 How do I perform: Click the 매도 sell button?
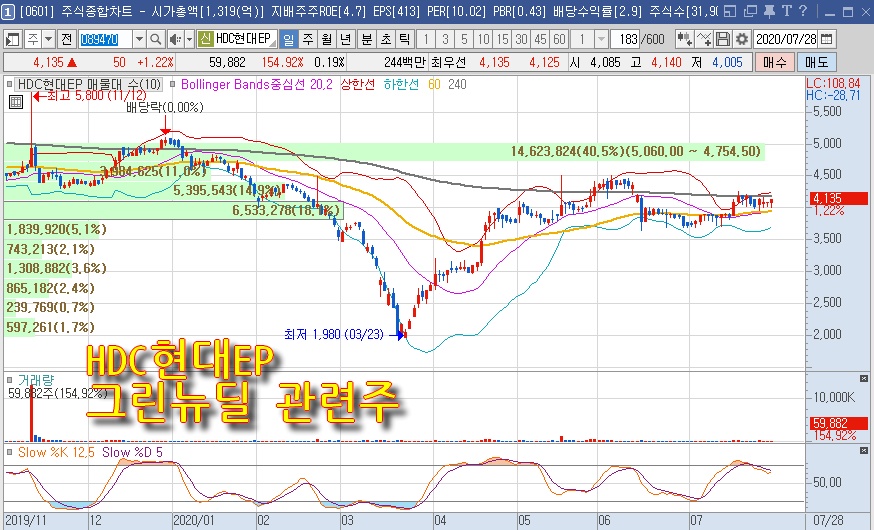[x=817, y=62]
